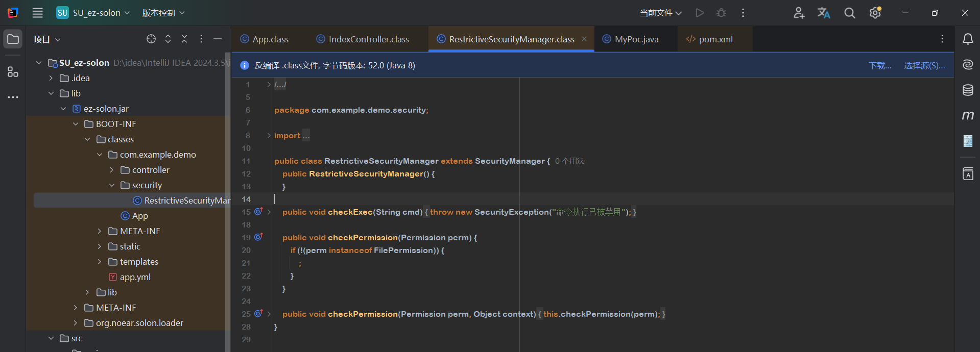
Task: Open the document-style sidebar tool window
Action: [x=968, y=141]
